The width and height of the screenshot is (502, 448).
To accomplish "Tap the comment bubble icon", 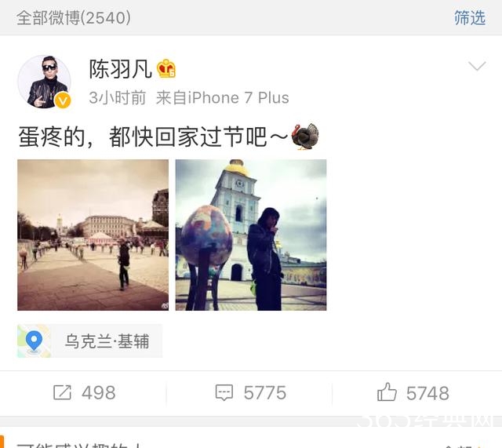I will point(224,392).
